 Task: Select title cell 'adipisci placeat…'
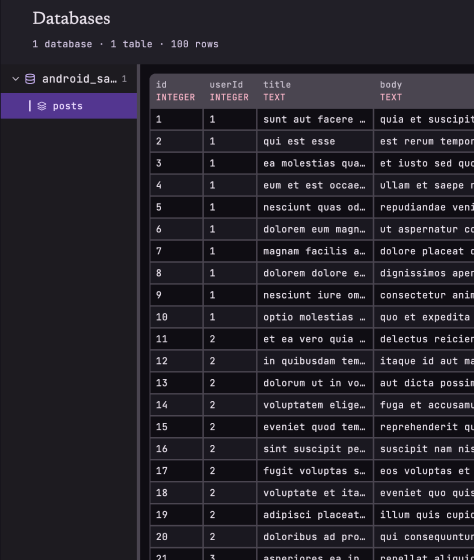(315, 515)
